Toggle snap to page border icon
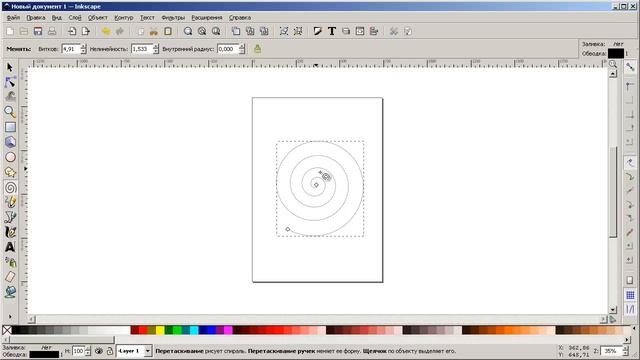 630,280
